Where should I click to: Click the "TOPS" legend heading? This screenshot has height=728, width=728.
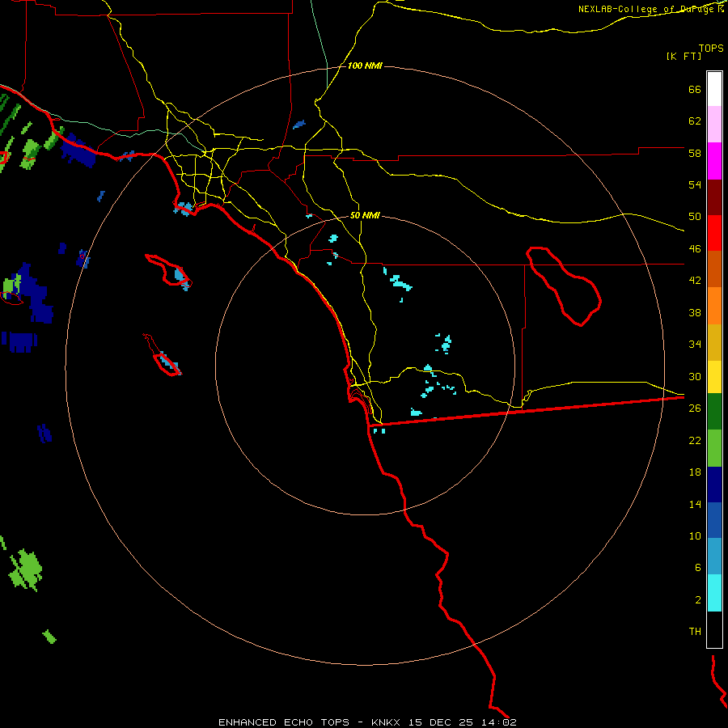tap(711, 49)
